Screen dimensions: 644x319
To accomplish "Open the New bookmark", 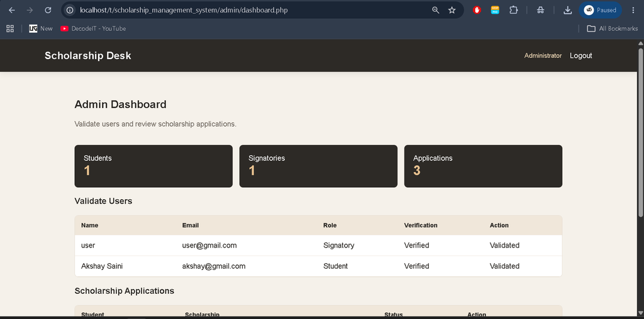I will click(41, 28).
